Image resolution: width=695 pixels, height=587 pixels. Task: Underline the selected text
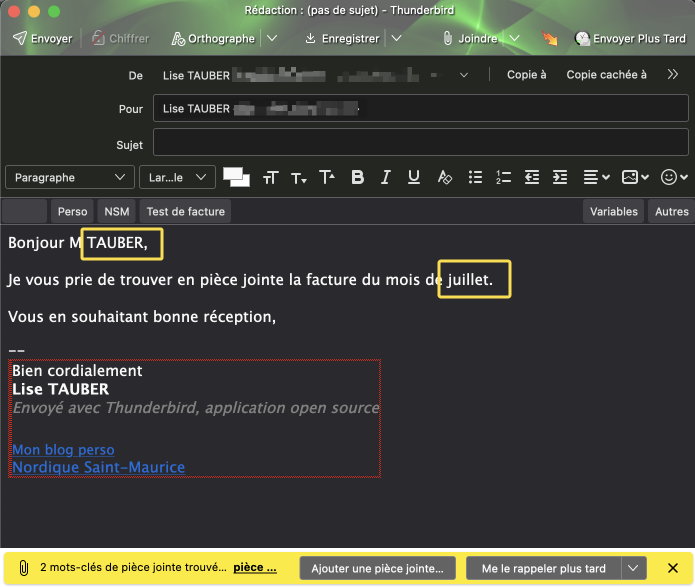click(x=414, y=177)
